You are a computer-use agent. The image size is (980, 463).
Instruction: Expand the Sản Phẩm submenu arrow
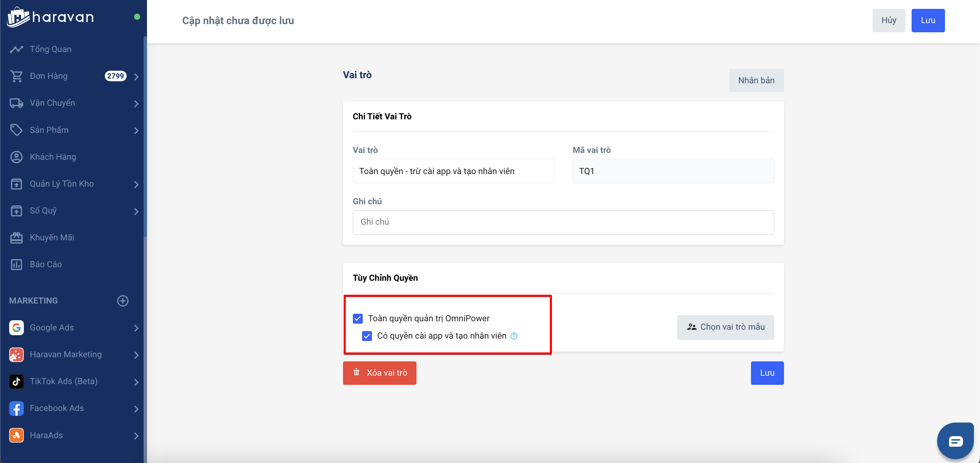[136, 131]
